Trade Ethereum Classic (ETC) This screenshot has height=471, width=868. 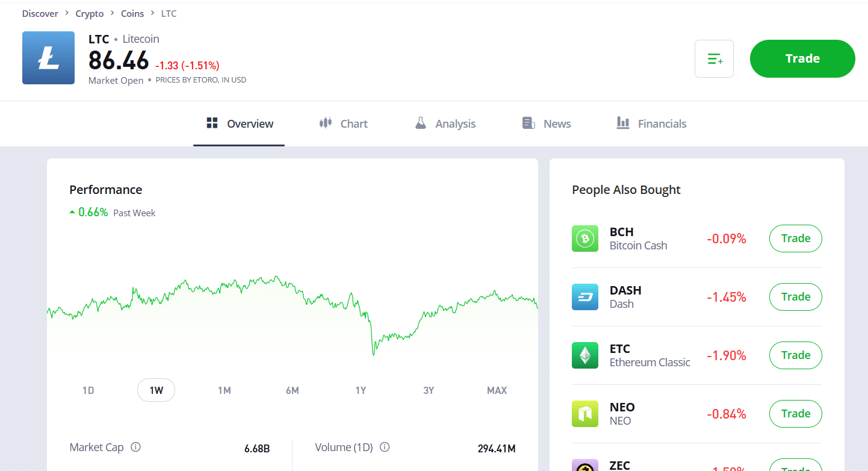click(x=796, y=355)
